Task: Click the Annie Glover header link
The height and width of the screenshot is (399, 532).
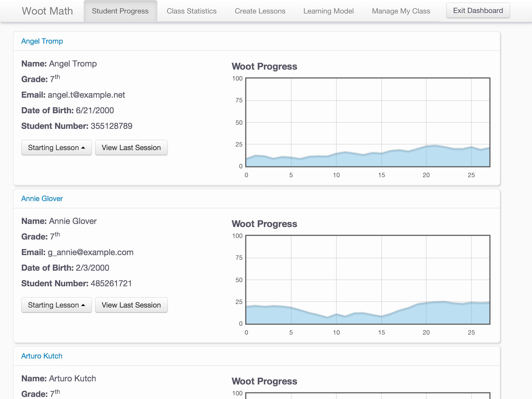Action: pyautogui.click(x=42, y=198)
